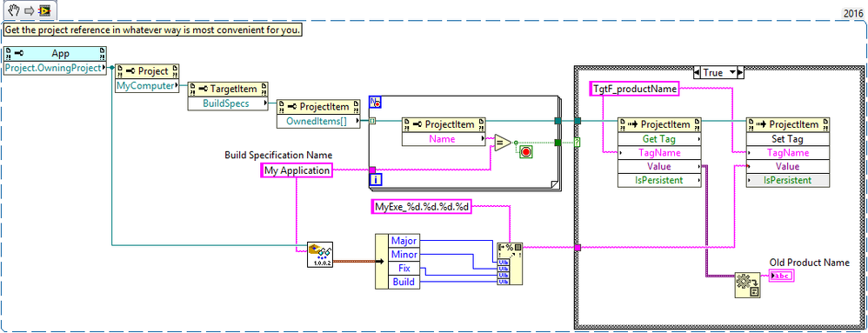Click the Old Product Name string indicator

point(782,276)
